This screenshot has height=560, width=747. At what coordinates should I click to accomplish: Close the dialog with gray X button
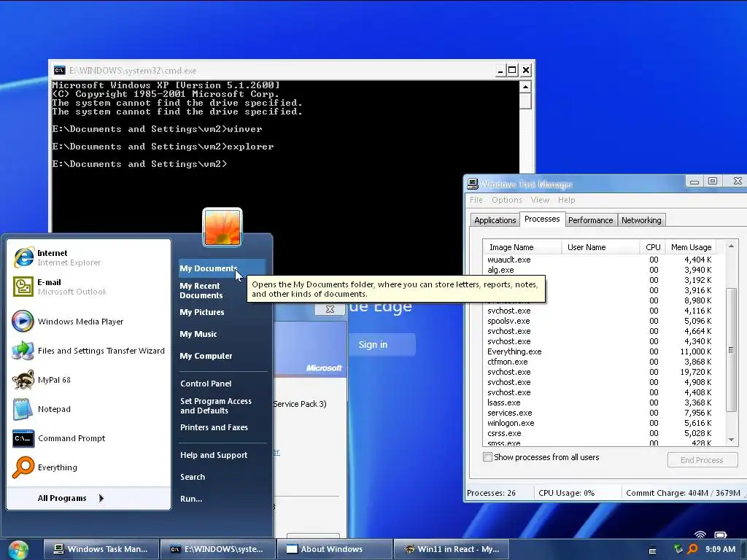tap(330, 309)
